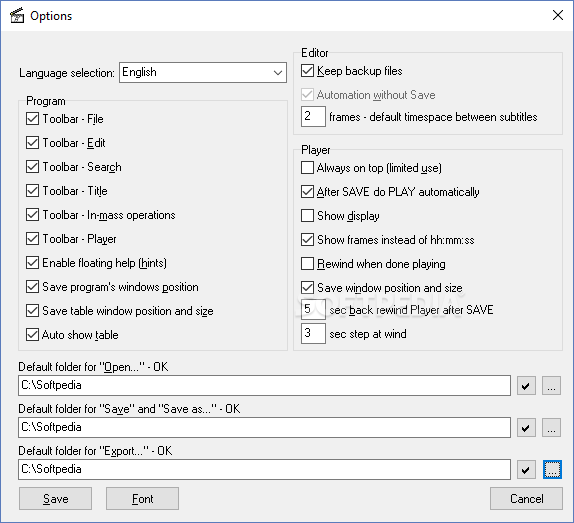Open the Language selection dropdown
The image size is (574, 523).
(202, 72)
